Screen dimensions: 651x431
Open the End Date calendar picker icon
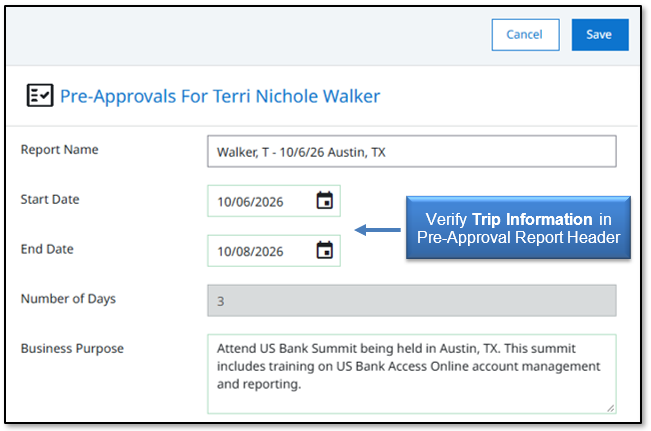[x=325, y=250]
